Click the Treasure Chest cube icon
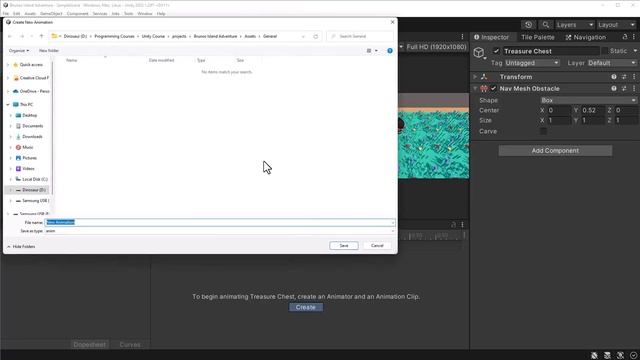The height and width of the screenshot is (360, 640). 479,52
